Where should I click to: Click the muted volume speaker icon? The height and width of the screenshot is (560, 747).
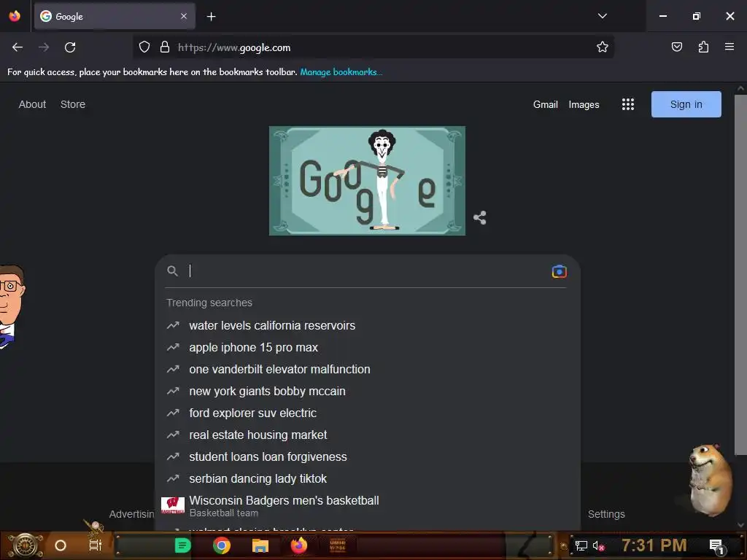[598, 546]
